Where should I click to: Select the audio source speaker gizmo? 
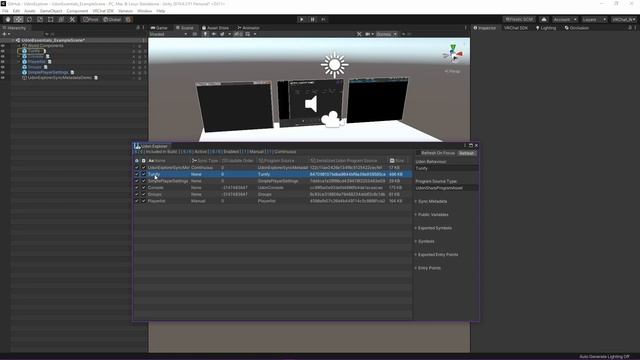click(x=311, y=104)
